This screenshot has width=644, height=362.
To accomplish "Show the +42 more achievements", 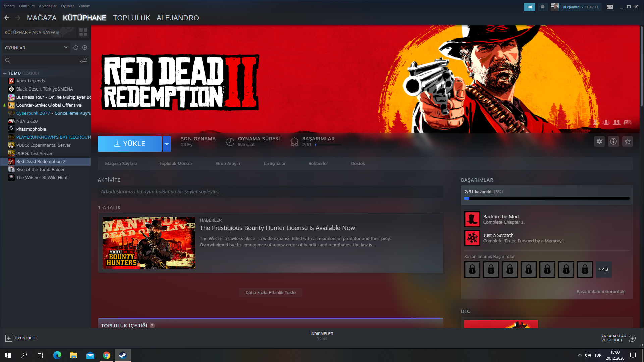I will pos(603,269).
